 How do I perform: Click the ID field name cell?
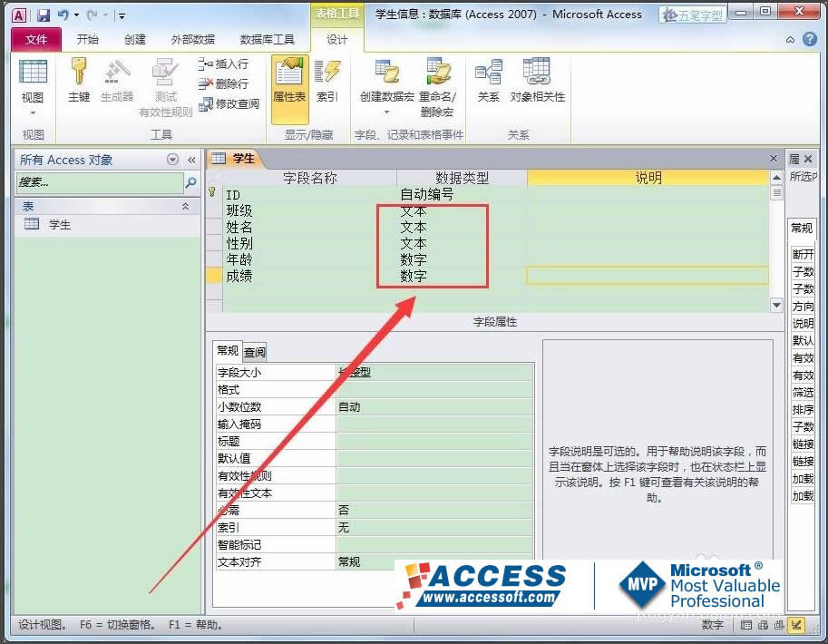(x=309, y=195)
